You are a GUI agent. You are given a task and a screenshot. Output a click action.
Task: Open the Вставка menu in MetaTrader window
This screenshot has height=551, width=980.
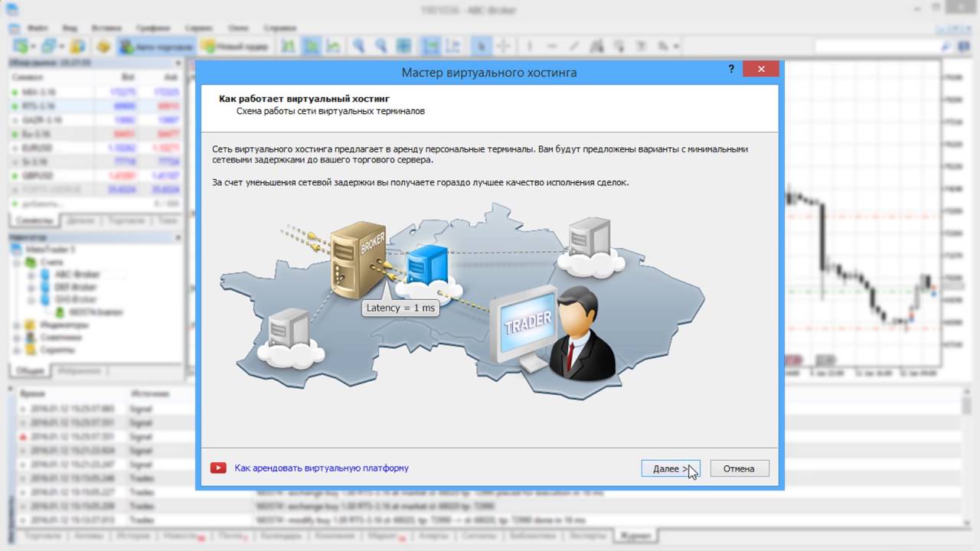coord(106,28)
